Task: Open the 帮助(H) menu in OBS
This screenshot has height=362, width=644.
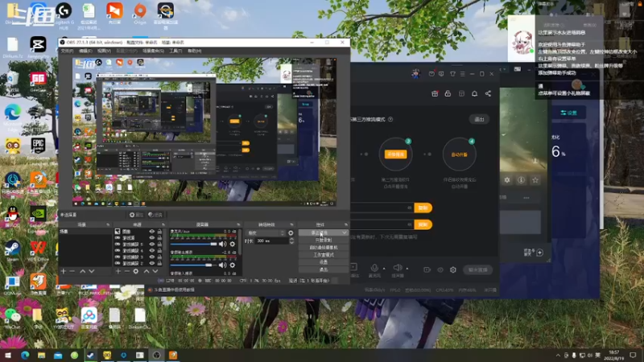Action: click(x=194, y=51)
